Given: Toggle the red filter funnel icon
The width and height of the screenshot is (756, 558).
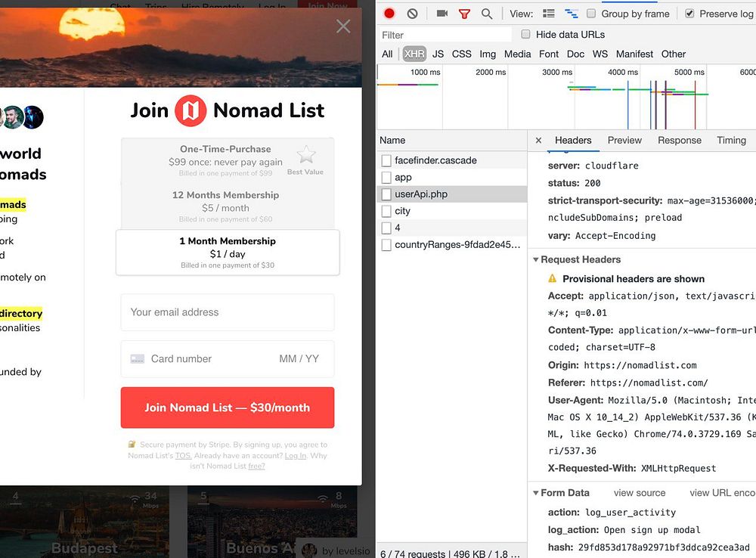Looking at the screenshot, I should pos(464,14).
